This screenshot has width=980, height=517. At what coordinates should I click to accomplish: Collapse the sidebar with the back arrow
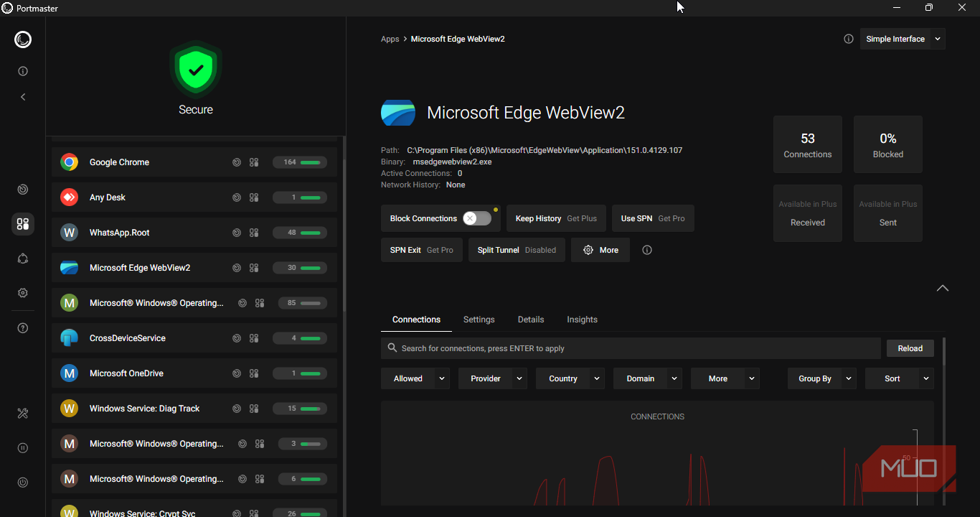pos(23,97)
